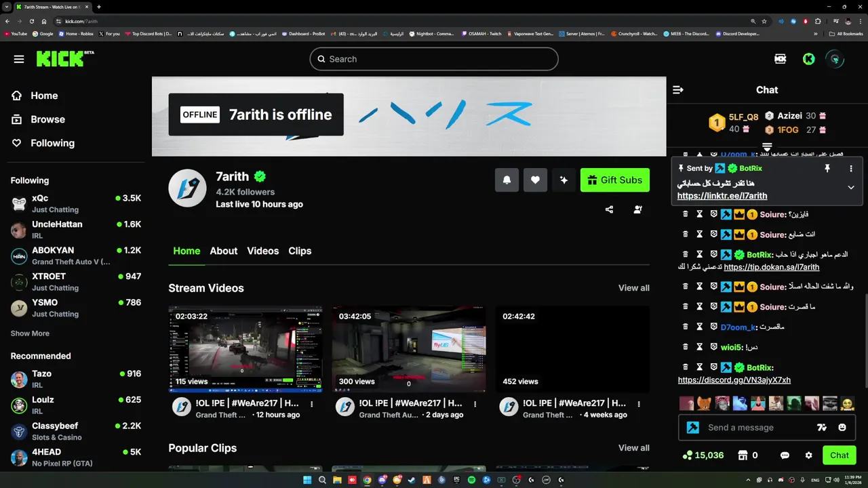868x488 pixels.
Task: Expand Show More under Following
Action: 30,333
